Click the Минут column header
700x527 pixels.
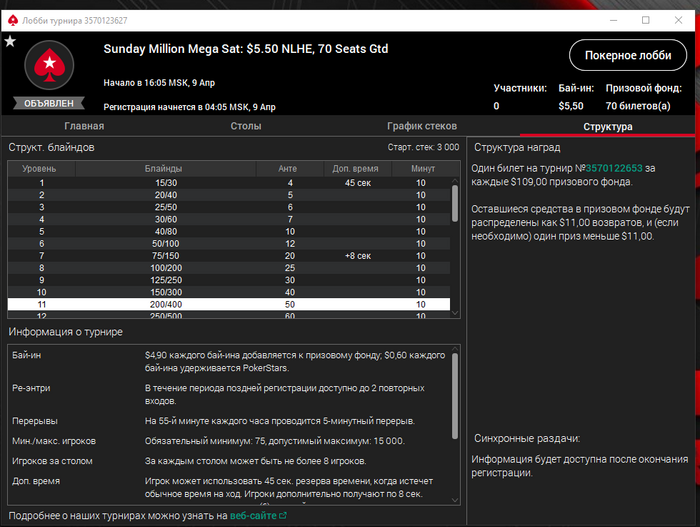tap(423, 169)
